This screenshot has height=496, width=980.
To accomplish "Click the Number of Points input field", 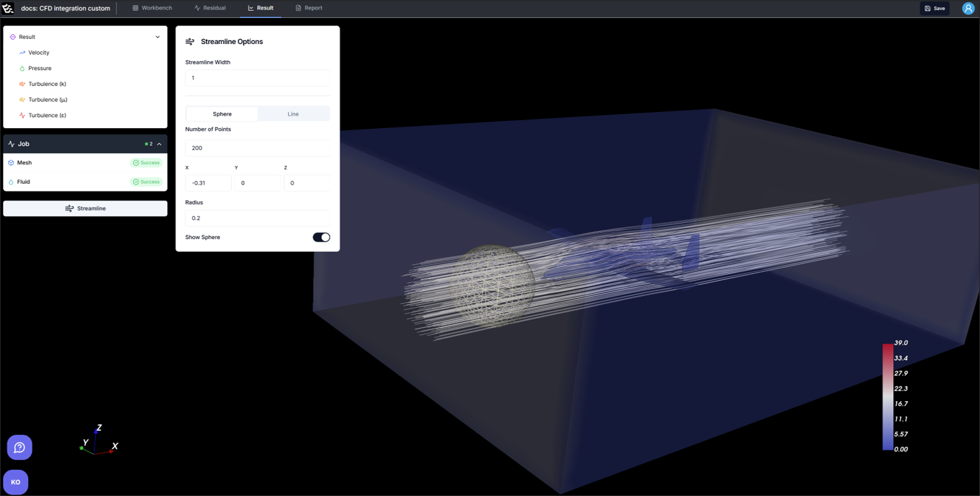I will tap(257, 148).
